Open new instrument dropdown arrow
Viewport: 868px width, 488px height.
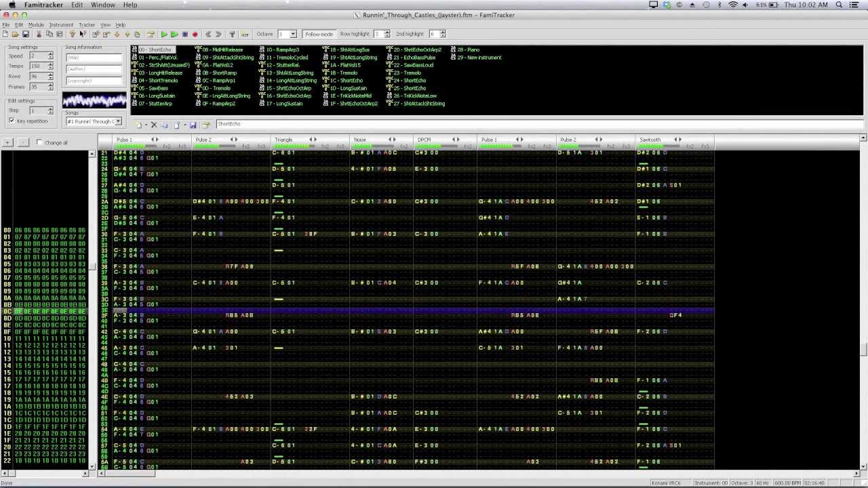[146, 125]
